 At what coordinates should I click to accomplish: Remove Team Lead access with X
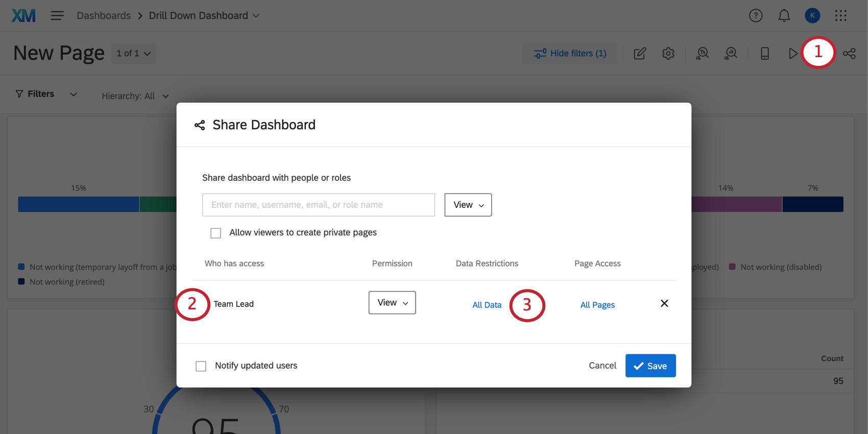click(664, 303)
